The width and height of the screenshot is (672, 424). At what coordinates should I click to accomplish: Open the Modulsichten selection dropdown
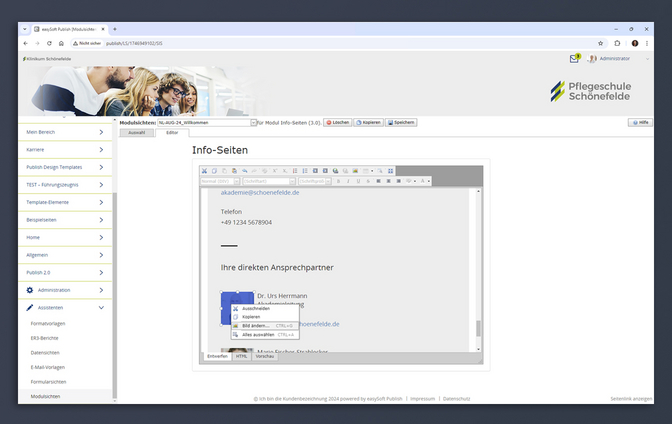pos(253,122)
